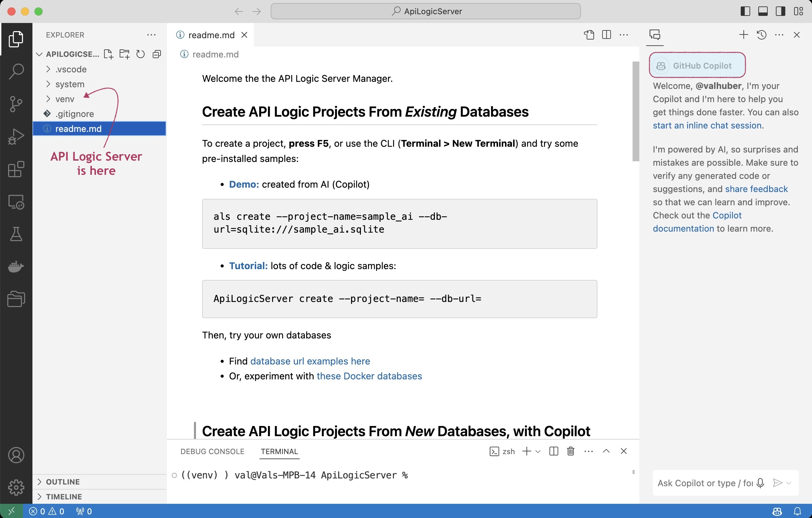Click the editor vertical scrollbar thumb

[x=636, y=112]
